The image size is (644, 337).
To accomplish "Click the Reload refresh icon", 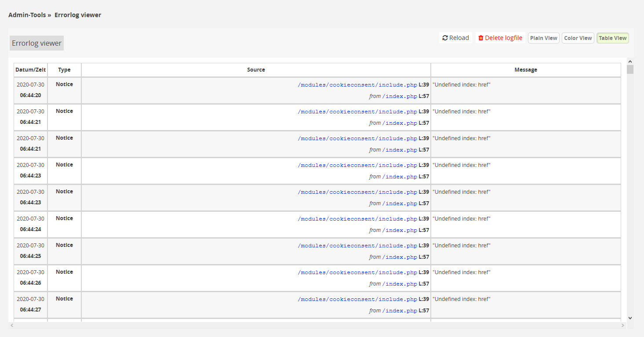I will point(445,38).
